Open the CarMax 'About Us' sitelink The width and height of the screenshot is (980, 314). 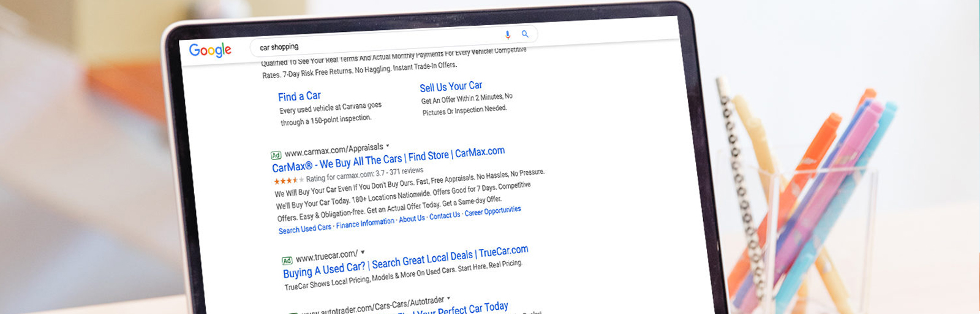tap(412, 219)
